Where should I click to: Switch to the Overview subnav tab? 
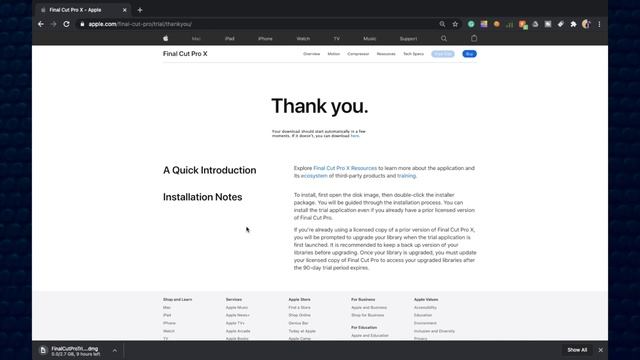point(311,54)
